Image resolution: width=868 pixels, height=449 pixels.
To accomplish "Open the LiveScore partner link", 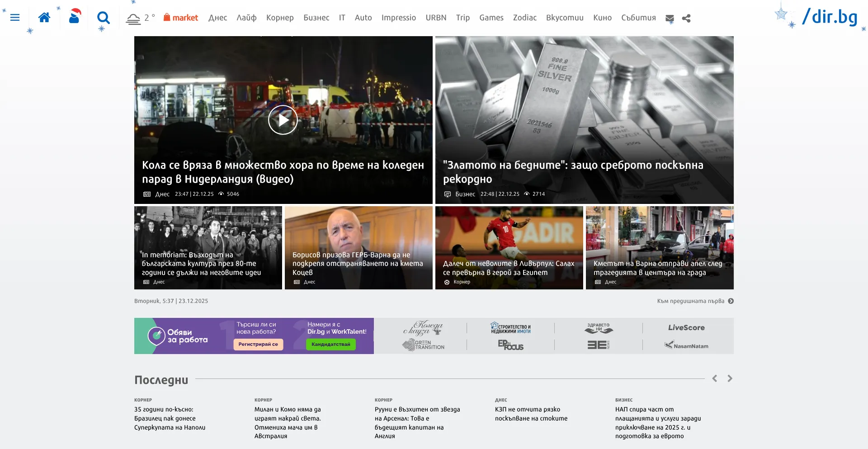I will click(686, 327).
